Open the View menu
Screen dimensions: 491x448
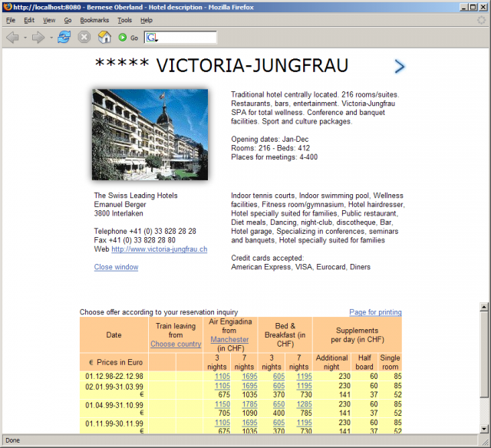tap(49, 21)
